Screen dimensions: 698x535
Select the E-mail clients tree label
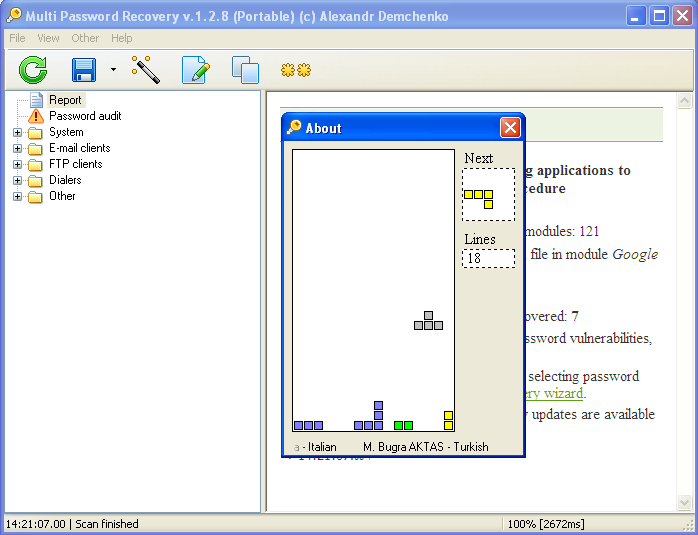[80, 148]
